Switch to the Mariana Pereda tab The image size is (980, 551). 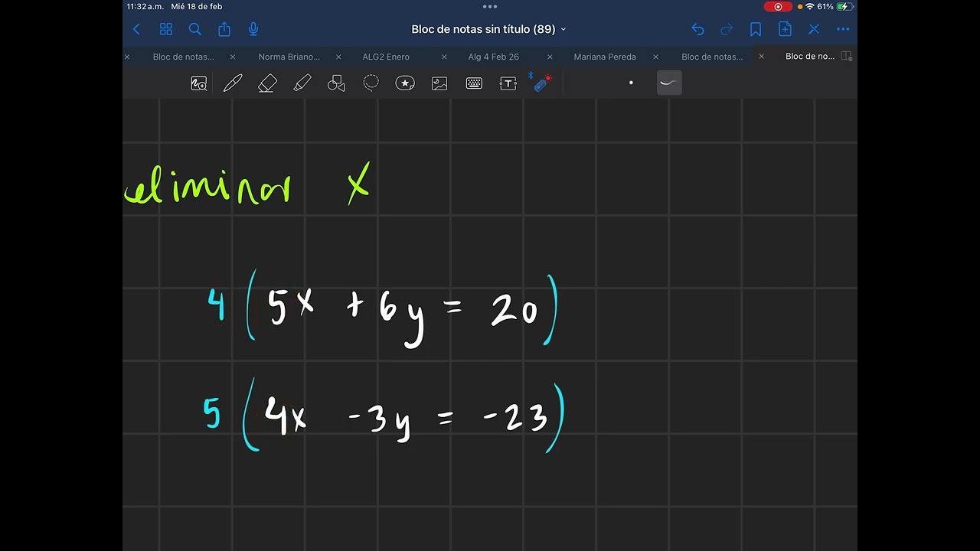(605, 57)
